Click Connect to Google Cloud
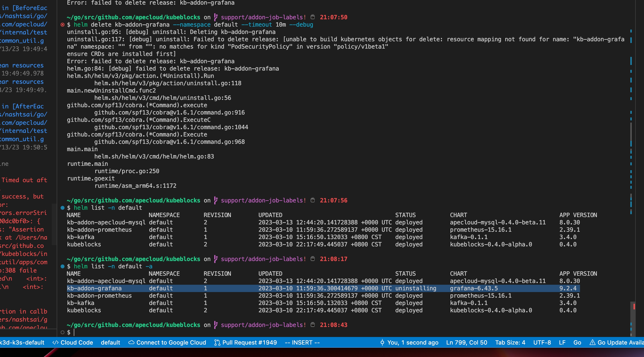644x357 pixels. pyautogui.click(x=167, y=343)
